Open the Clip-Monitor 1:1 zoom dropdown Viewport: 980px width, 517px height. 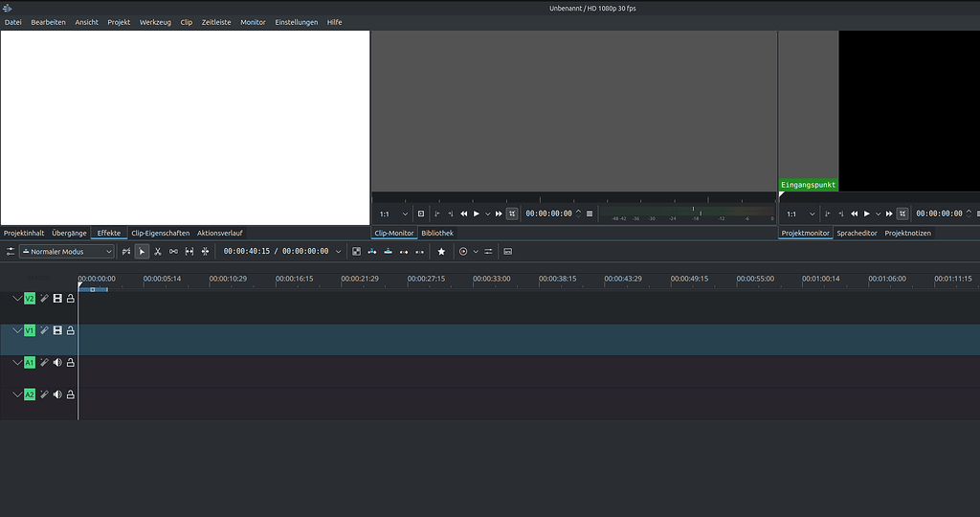pyautogui.click(x=393, y=214)
